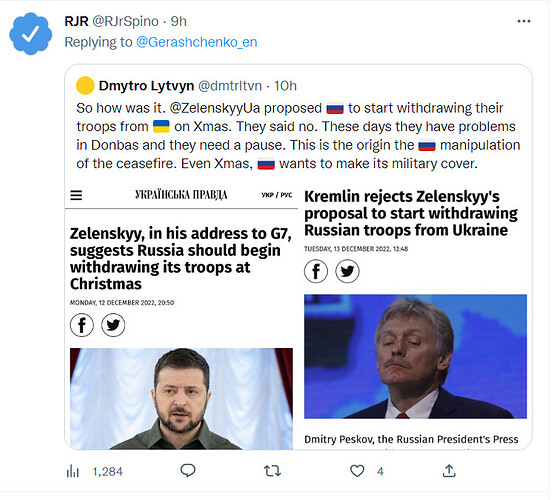
Task: Open the RJR verified profile avatar
Action: 31,34
